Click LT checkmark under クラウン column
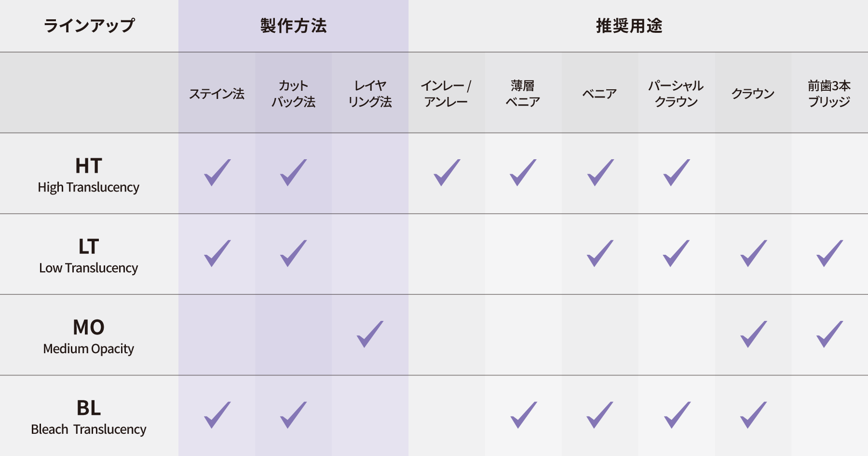This screenshot has width=868, height=456. pos(753,253)
